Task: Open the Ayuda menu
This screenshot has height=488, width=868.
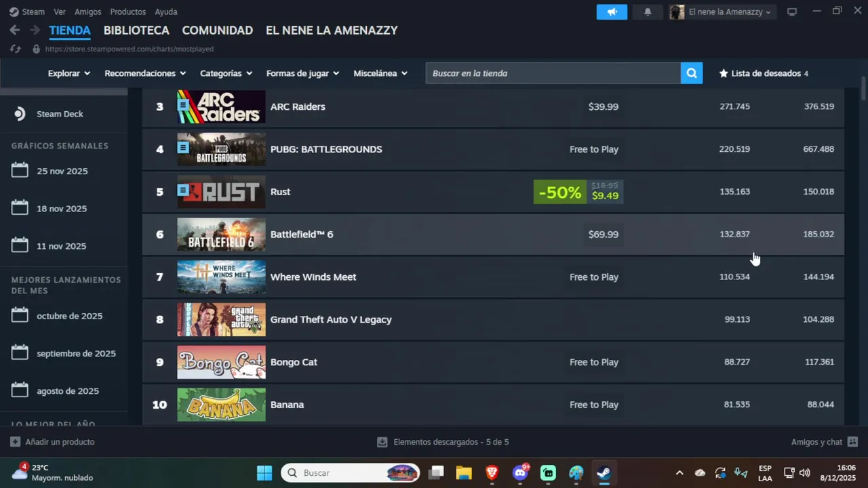Action: [x=166, y=12]
